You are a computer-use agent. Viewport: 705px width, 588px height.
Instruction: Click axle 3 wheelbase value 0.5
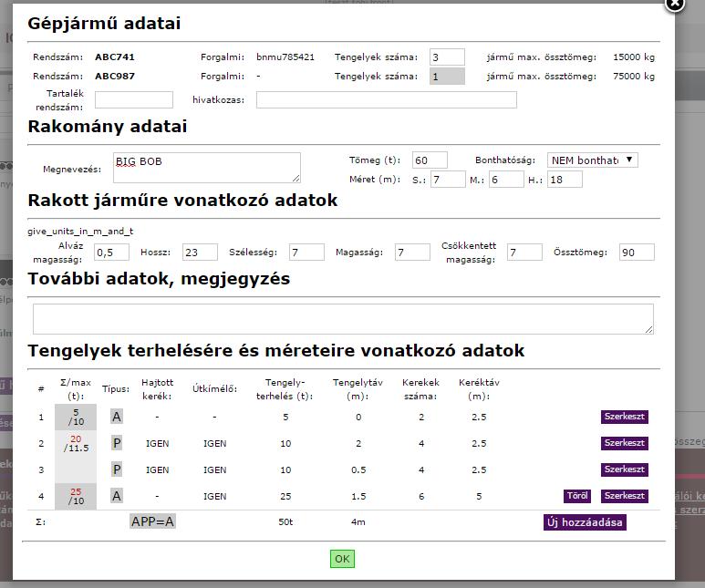pos(358,469)
